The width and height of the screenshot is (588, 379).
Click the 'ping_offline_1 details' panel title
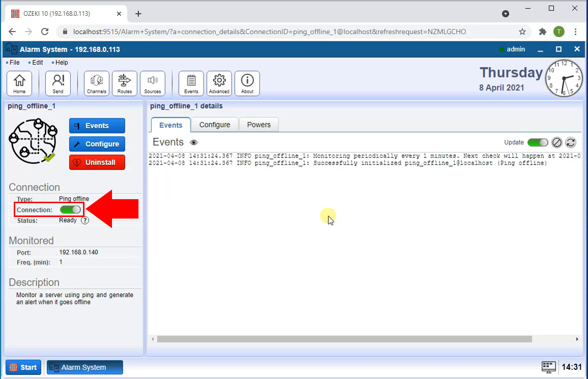(x=186, y=106)
